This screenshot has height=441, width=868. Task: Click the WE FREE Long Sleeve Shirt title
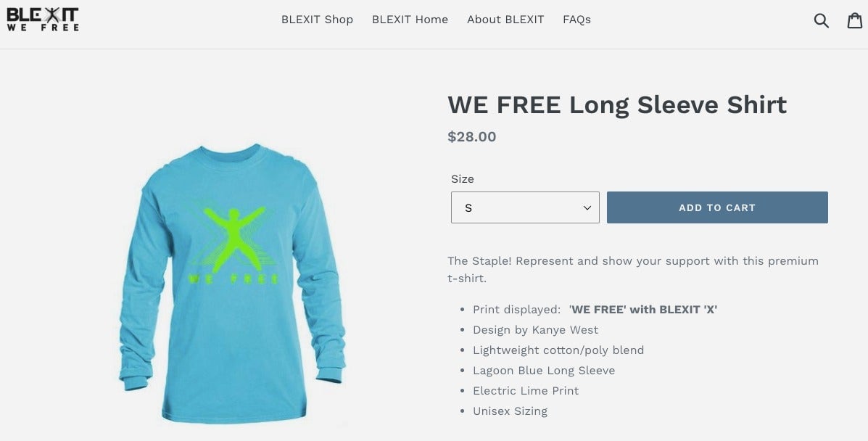tap(617, 104)
